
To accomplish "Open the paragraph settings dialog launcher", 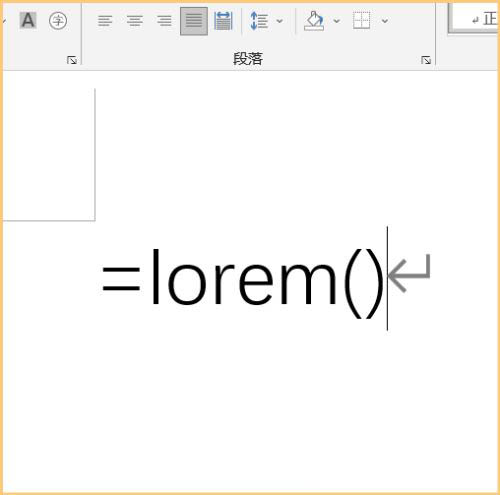I will 426,60.
